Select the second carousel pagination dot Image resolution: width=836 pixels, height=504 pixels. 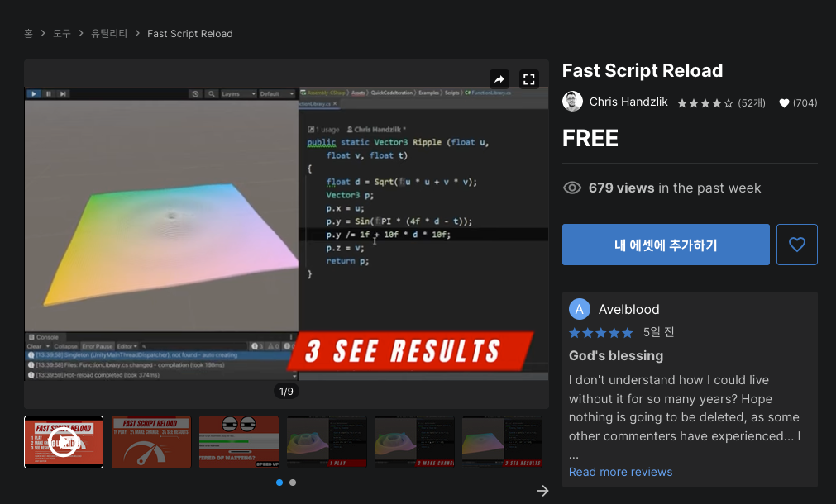click(x=292, y=483)
